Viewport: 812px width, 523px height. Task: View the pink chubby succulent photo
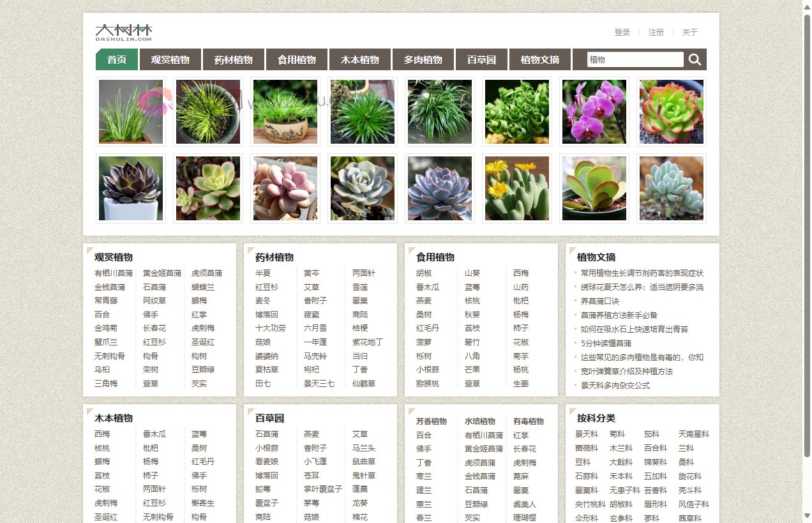(x=285, y=188)
